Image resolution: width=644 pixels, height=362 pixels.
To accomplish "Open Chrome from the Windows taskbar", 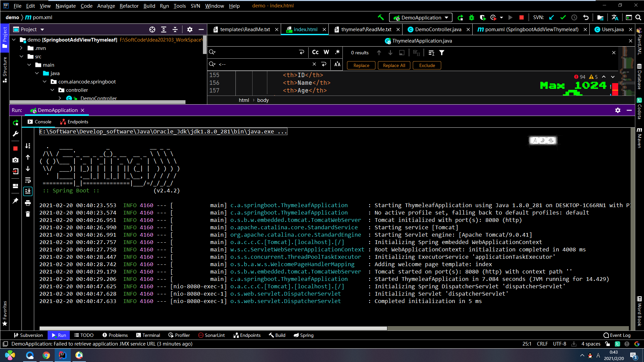I will click(x=46, y=355).
